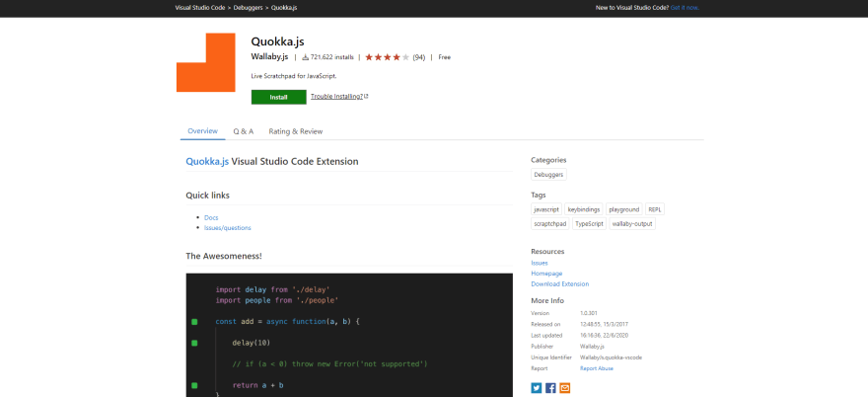Click the Report Abuse link
868x397 pixels.
(597, 368)
